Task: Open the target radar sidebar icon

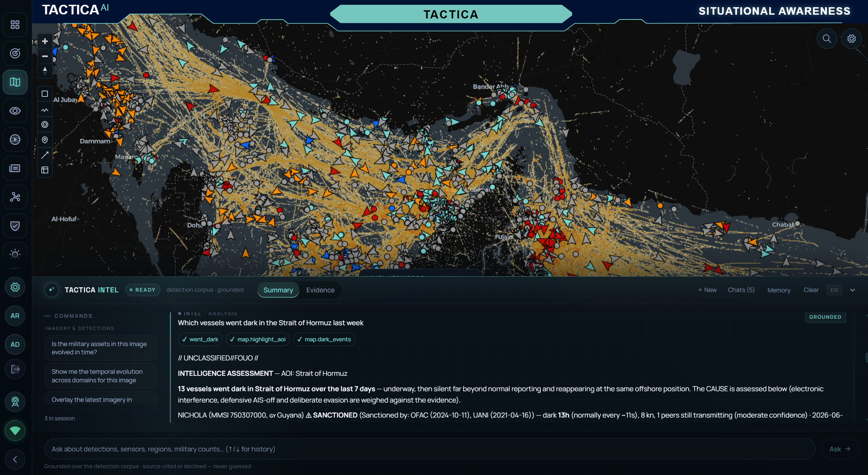Action: 15,53
